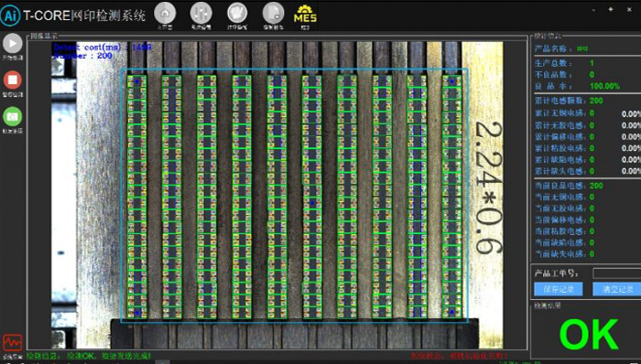Click the 2.24*0.6 label in image
The image size is (641, 364).
488,187
